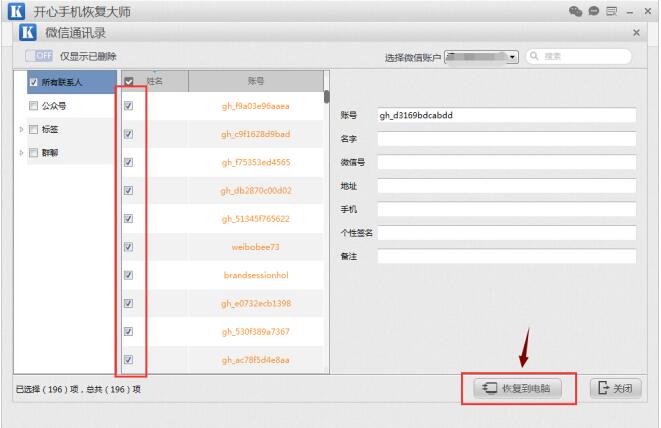The height and width of the screenshot is (428, 661).
Task: Uncheck the row gh_c9f1628d9bad
Action: coord(129,134)
